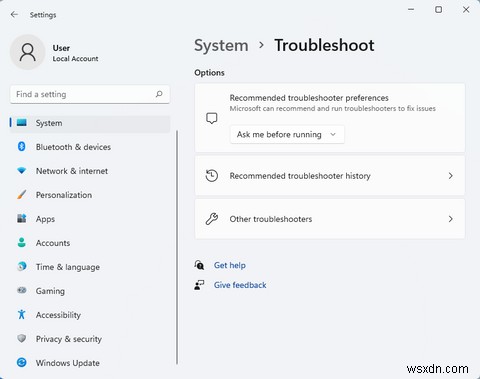480x379 pixels.
Task: Click the System monitor icon in sidebar
Action: pyautogui.click(x=22, y=123)
